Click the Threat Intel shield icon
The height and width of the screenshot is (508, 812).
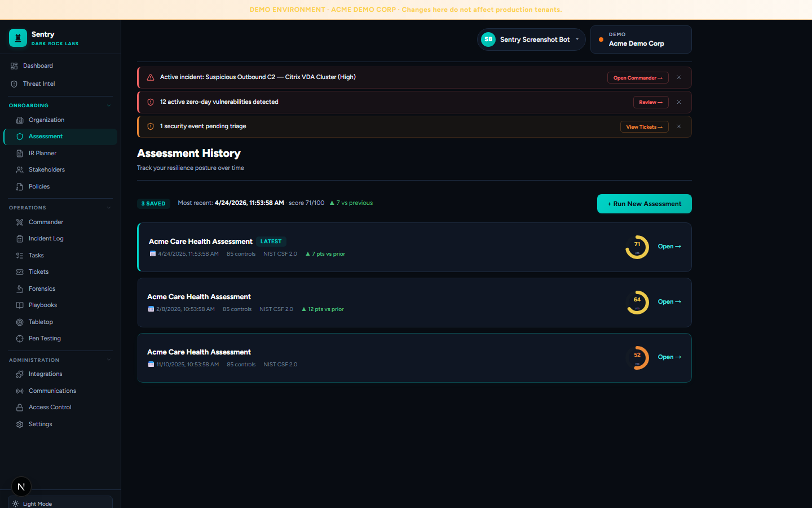pyautogui.click(x=14, y=84)
